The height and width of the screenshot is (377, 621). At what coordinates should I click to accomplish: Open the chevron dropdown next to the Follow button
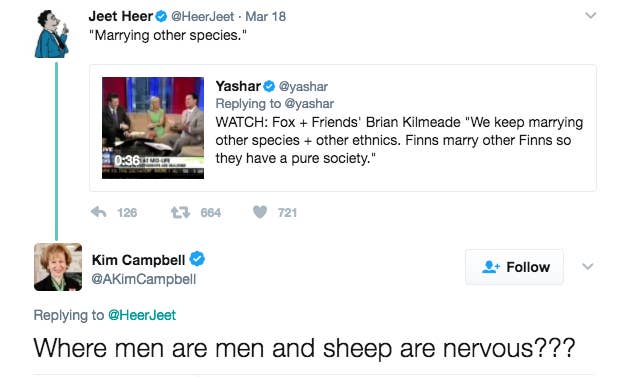pos(588,266)
